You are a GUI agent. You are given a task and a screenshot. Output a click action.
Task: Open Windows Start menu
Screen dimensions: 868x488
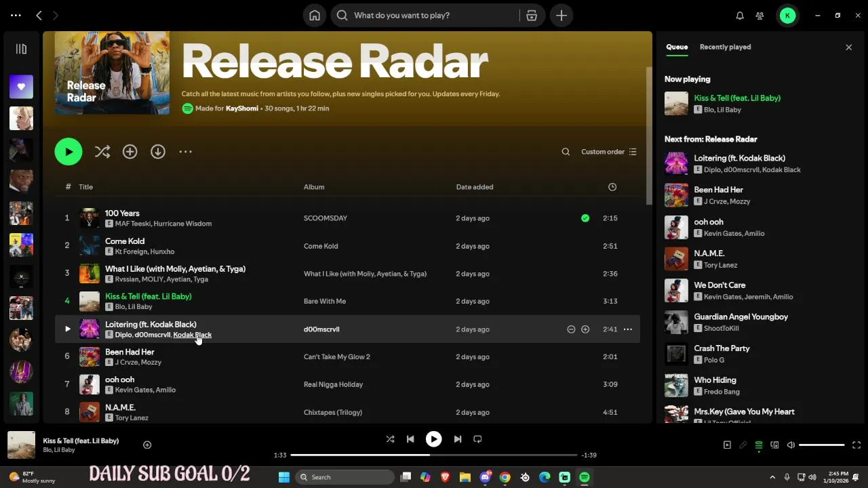(x=284, y=477)
